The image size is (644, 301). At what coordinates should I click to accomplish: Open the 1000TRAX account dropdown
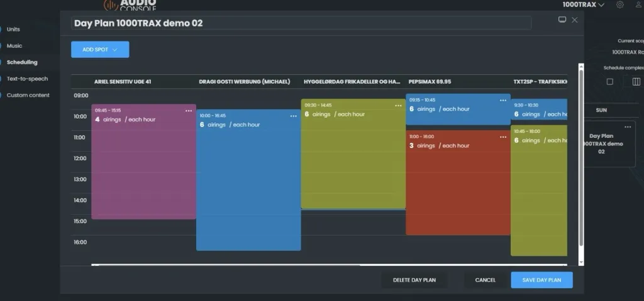583,5
